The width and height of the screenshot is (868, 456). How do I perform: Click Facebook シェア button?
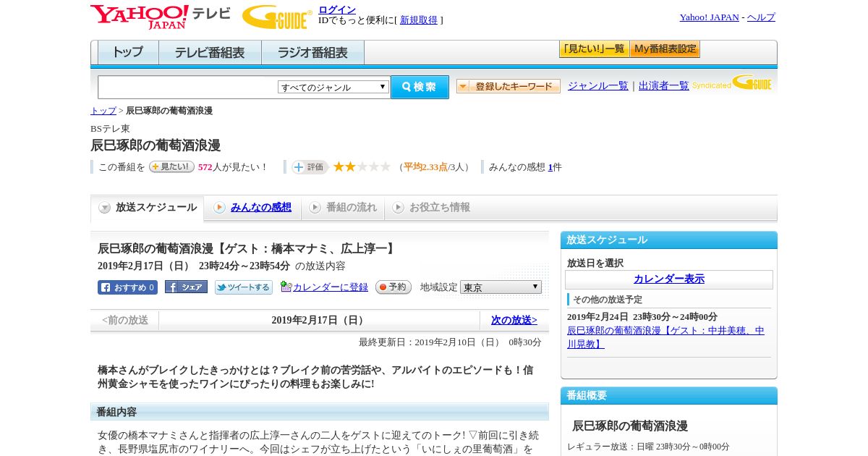coord(186,287)
